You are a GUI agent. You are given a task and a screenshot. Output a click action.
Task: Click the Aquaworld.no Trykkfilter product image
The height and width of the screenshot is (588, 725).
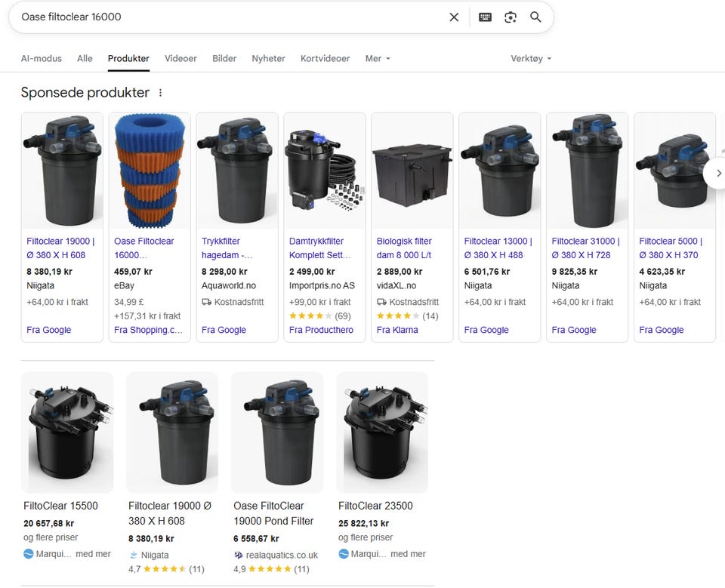point(237,171)
